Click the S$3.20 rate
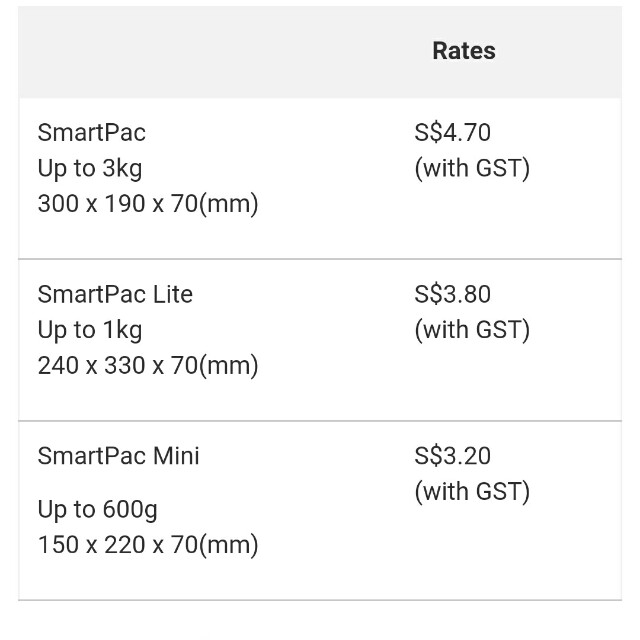The height and width of the screenshot is (640, 640). 452,456
